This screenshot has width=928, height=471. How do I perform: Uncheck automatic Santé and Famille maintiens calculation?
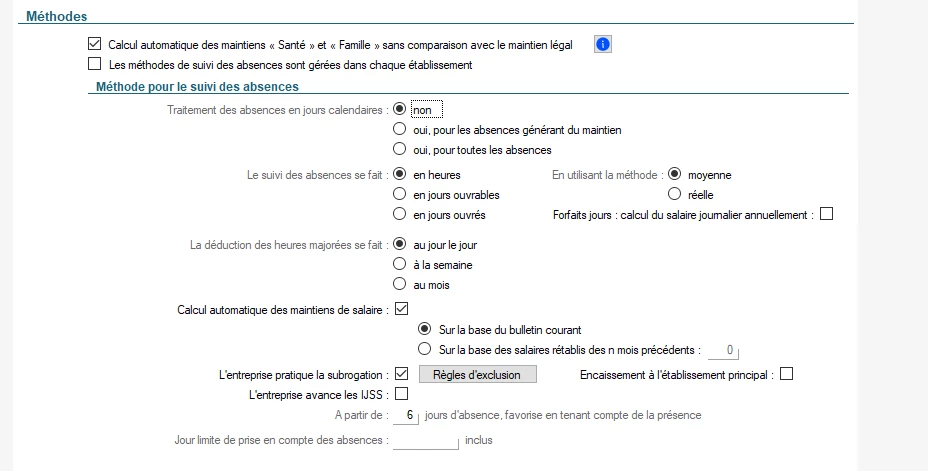[95, 45]
